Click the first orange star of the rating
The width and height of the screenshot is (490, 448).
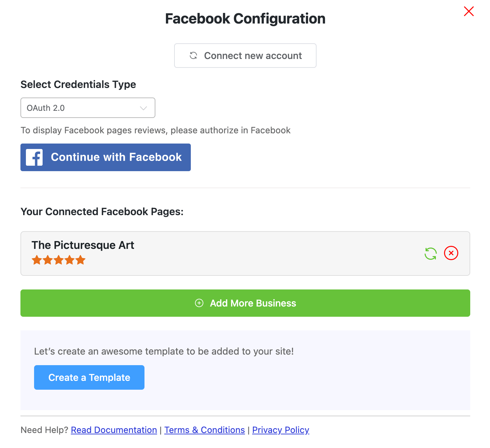click(37, 260)
